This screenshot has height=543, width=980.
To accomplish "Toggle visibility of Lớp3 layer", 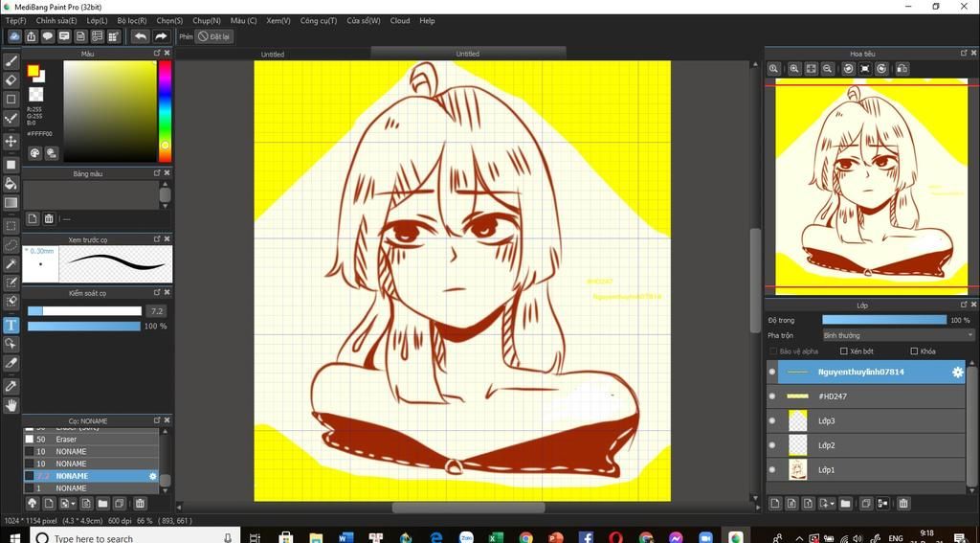I will (772, 420).
